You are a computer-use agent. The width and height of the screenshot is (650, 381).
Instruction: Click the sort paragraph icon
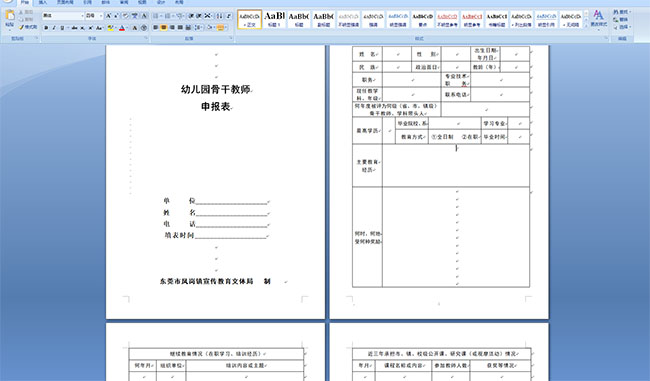(x=220, y=16)
